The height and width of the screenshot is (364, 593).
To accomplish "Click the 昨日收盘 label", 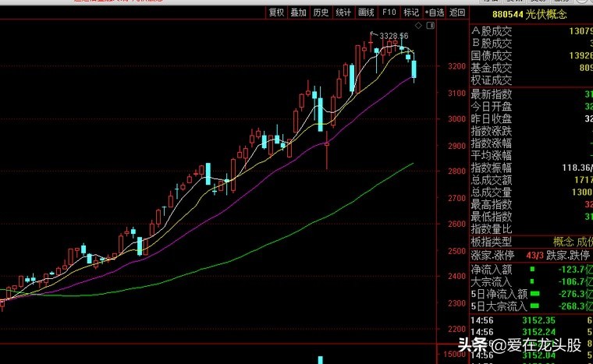I will coord(491,118).
